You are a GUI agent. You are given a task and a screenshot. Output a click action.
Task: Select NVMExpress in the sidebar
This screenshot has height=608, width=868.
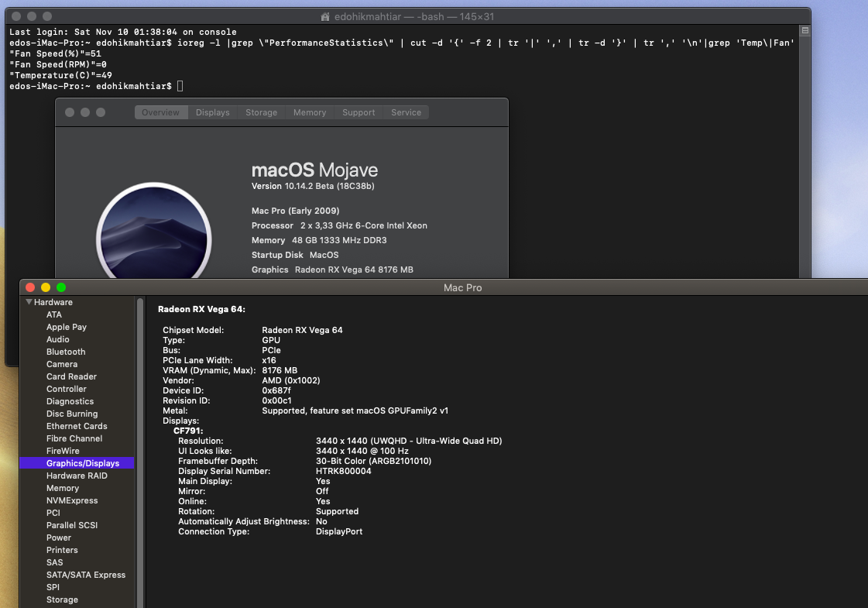pos(72,500)
